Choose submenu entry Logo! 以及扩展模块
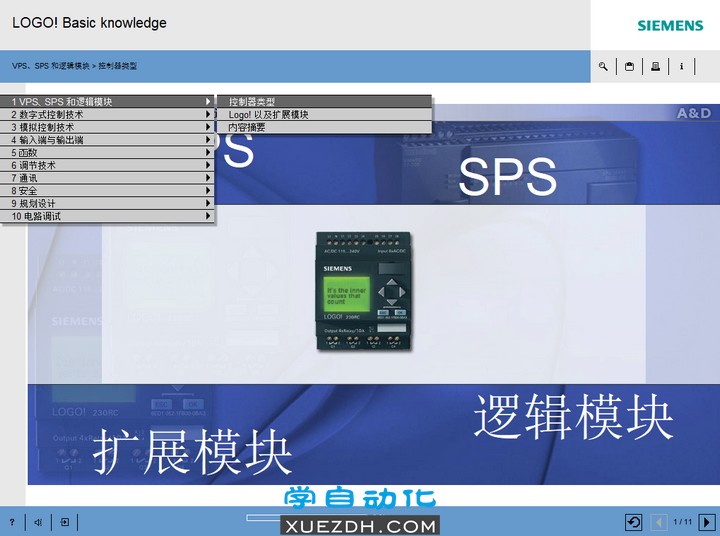This screenshot has width=720, height=536. tap(324, 114)
